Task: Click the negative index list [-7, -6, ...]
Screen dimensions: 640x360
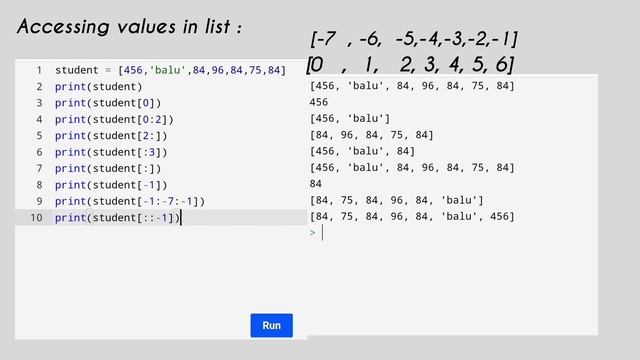Action: click(x=413, y=39)
